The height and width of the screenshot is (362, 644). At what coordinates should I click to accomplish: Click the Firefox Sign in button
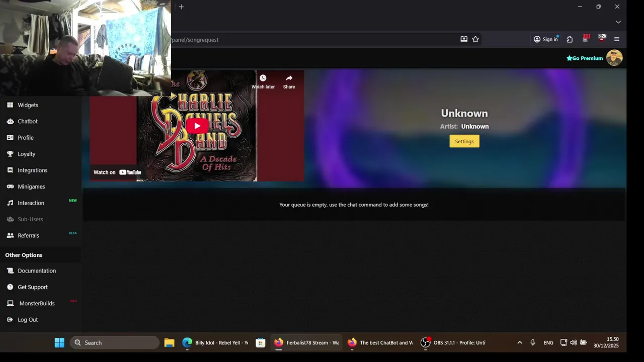point(546,39)
